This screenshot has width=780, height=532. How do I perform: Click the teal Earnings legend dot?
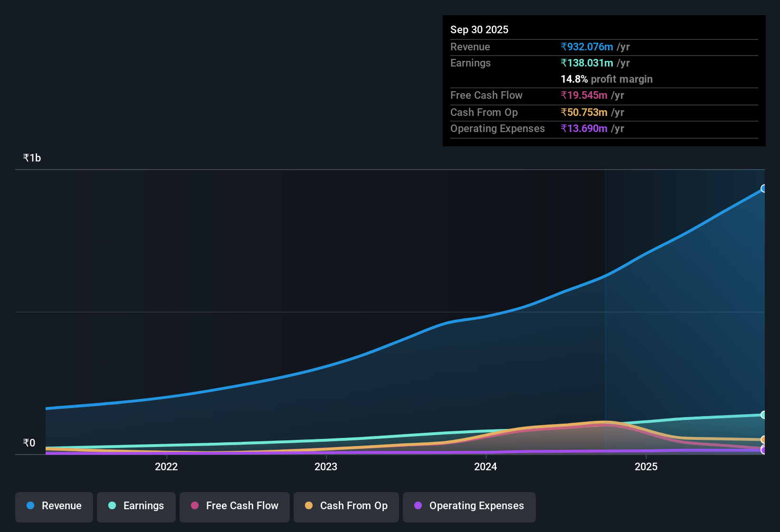[x=112, y=506]
